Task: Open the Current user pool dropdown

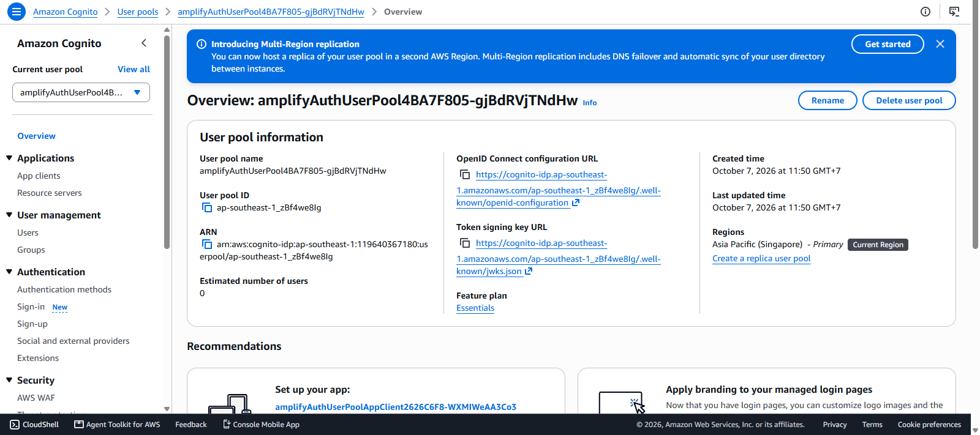Action: click(x=81, y=92)
